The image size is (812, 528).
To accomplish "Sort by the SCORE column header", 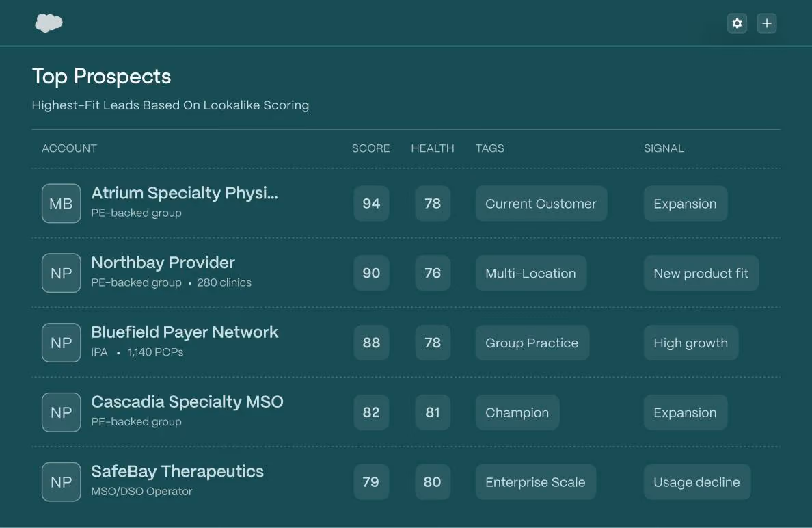I will (370, 148).
